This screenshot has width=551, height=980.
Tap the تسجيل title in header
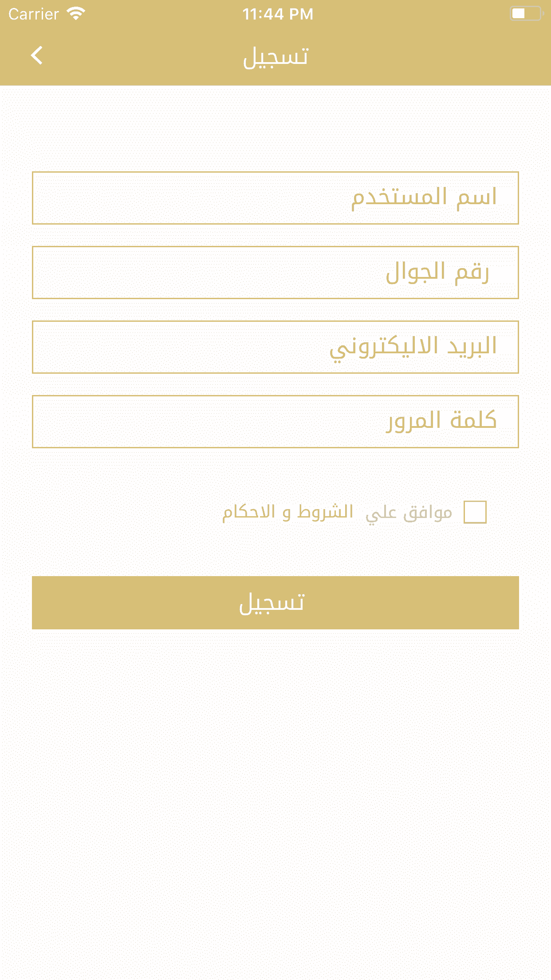coord(275,57)
